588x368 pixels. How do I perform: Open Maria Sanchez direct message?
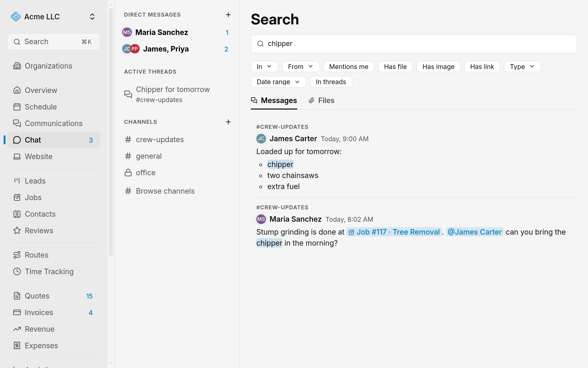pyautogui.click(x=177, y=32)
